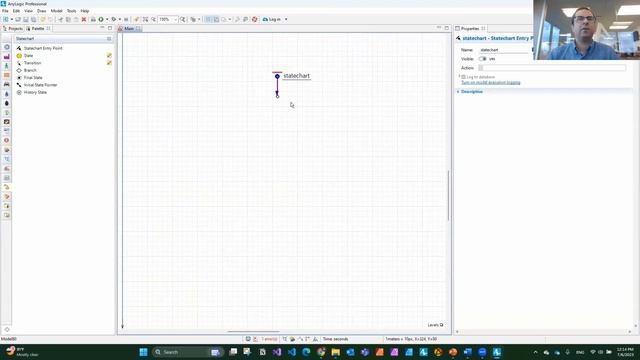Open the New model dropdown arrow
The height and width of the screenshot is (360, 640).
coord(11,19)
